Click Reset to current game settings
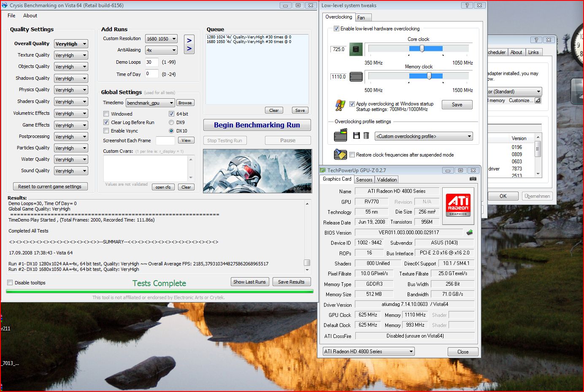 50,187
